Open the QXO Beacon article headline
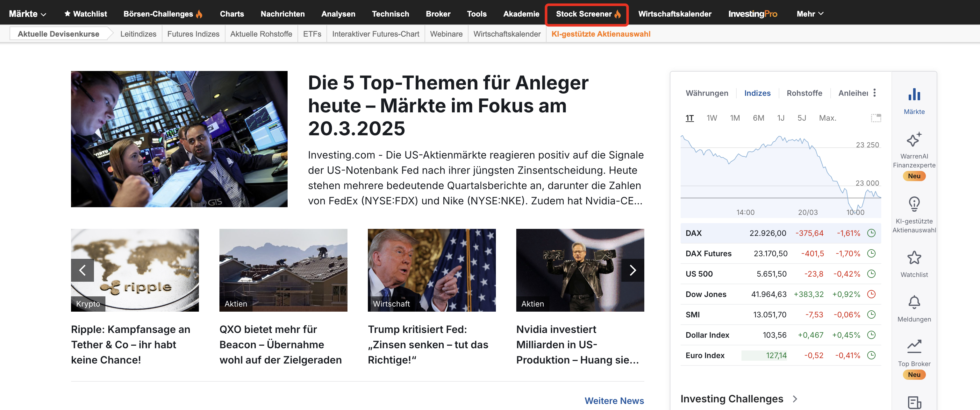 pyautogui.click(x=280, y=344)
